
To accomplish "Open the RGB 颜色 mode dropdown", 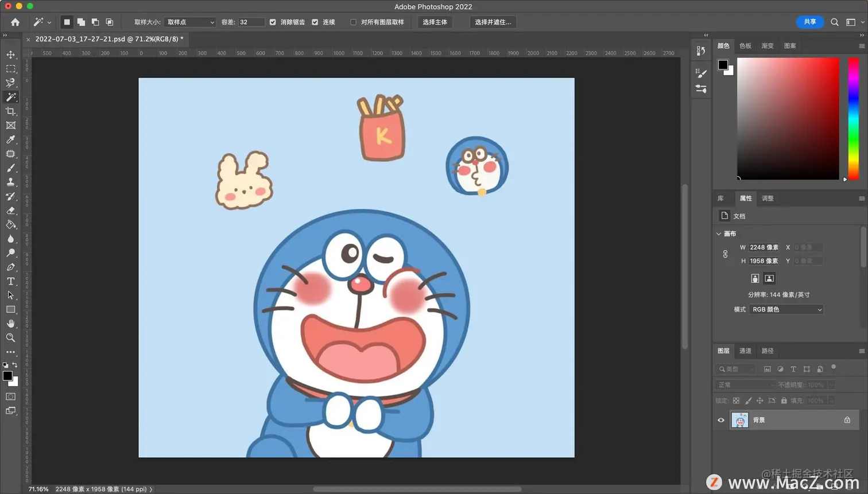I will click(786, 309).
